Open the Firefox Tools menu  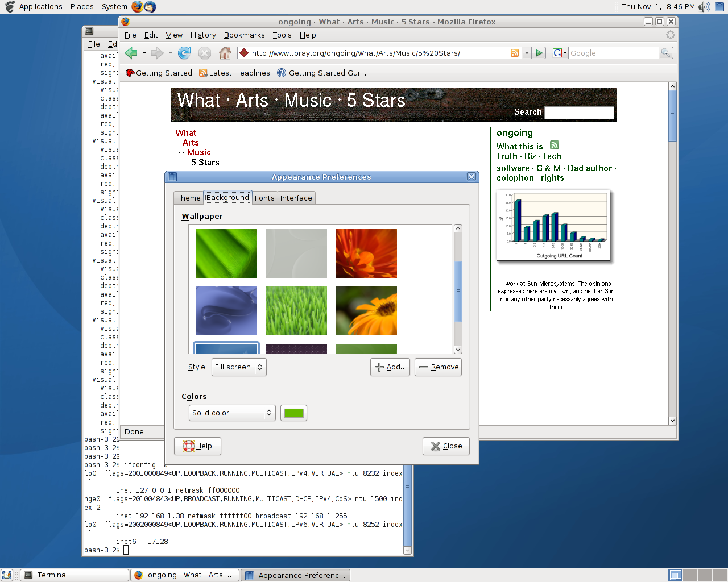(x=282, y=35)
